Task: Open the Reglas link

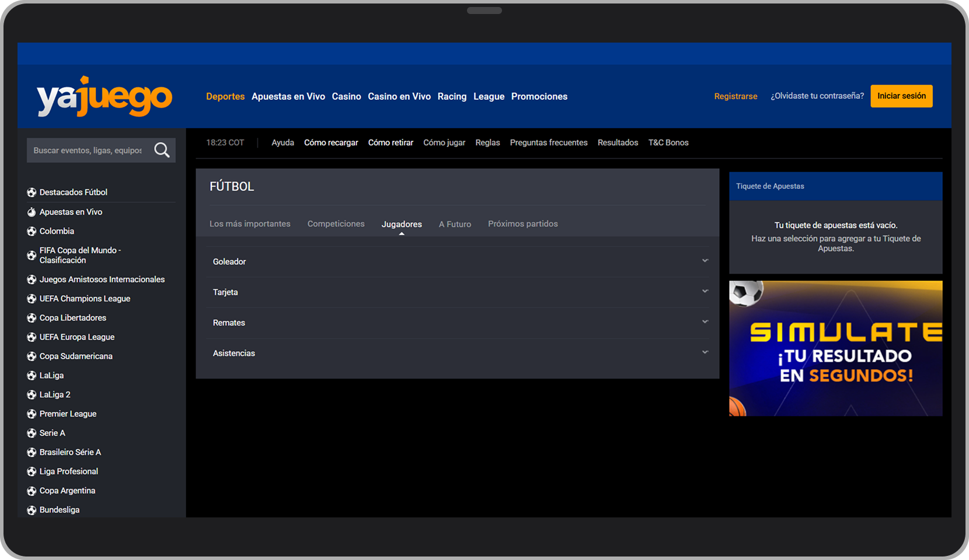Action: [x=488, y=143]
